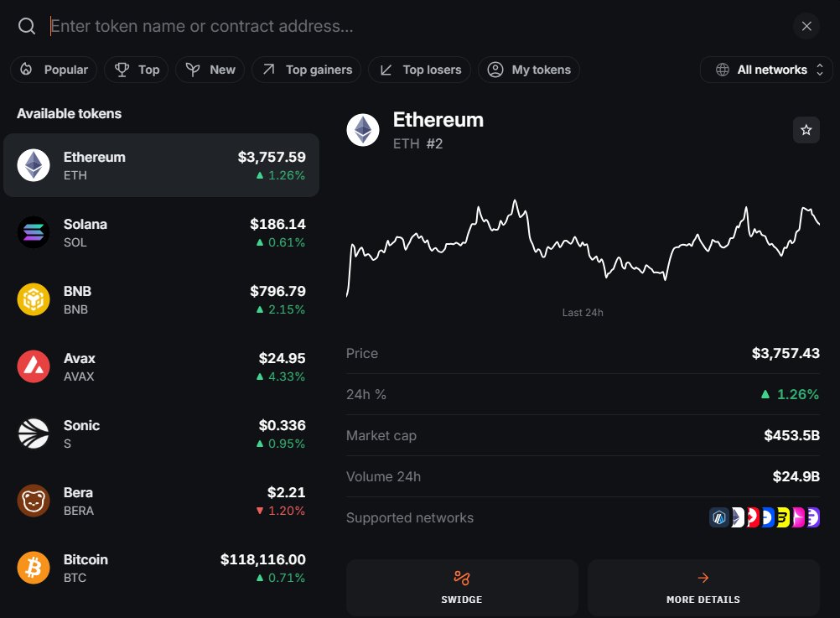Select the Popular filter tab
The image size is (840, 618).
[54, 70]
